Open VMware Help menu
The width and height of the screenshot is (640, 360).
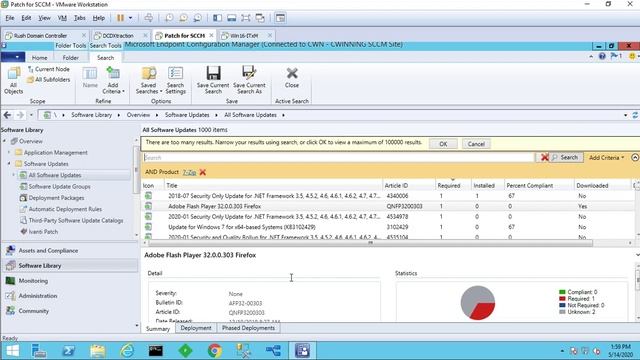tap(98, 18)
